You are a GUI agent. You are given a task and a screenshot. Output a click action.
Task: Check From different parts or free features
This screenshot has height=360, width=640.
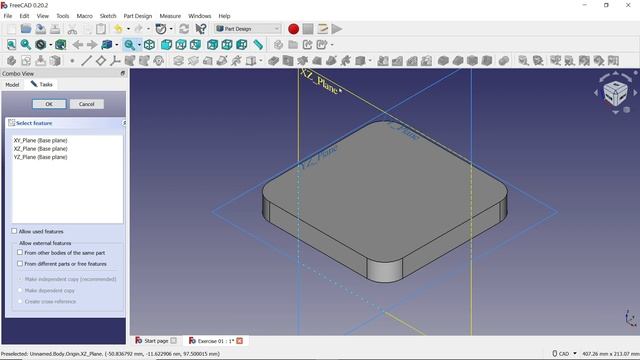[20, 264]
